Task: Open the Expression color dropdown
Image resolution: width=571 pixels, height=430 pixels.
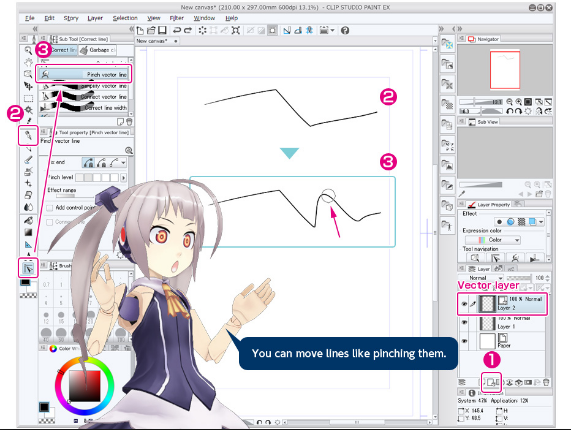Action: tap(493, 240)
